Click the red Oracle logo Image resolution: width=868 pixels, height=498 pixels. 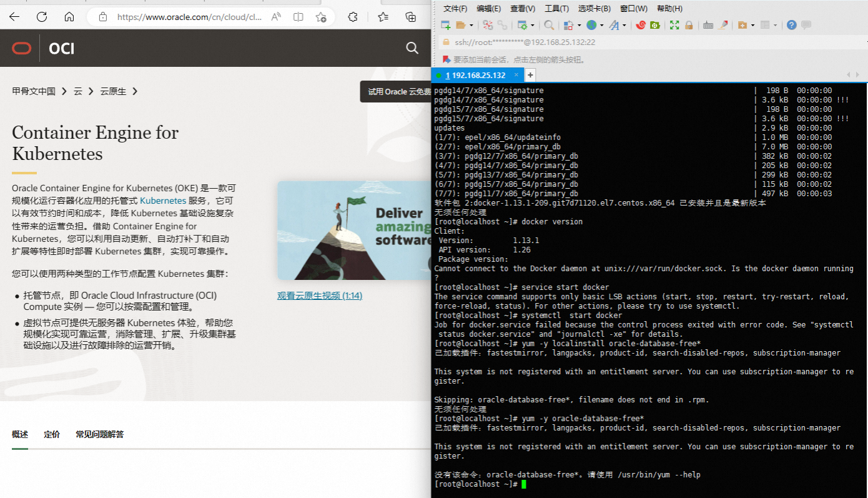pos(21,48)
